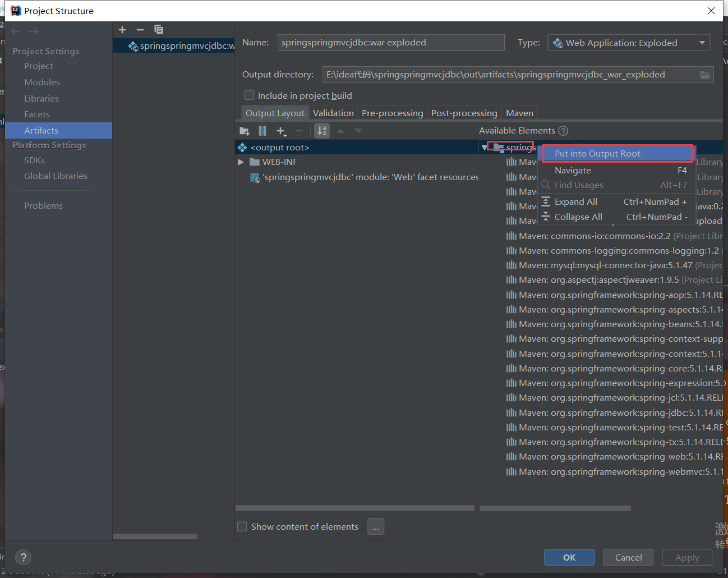The image size is (728, 578).
Task: Select Navigate from the context menu
Action: coord(617,170)
